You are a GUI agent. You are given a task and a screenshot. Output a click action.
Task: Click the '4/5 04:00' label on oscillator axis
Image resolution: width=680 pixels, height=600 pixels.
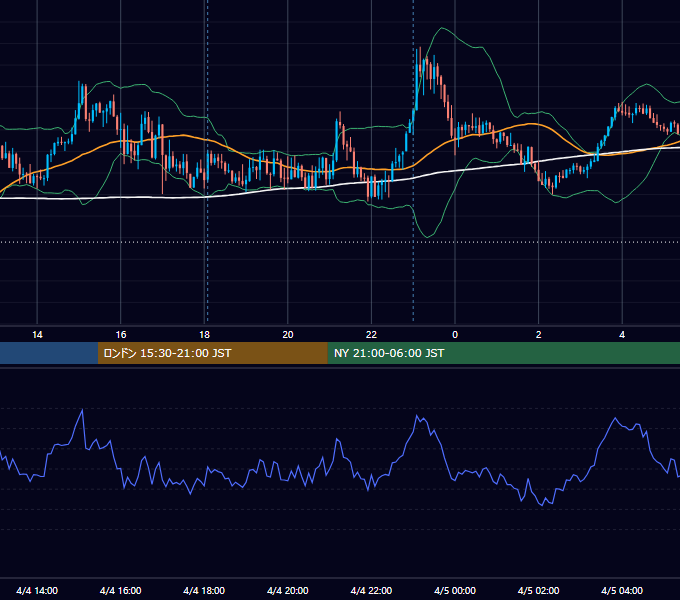pyautogui.click(x=622, y=590)
